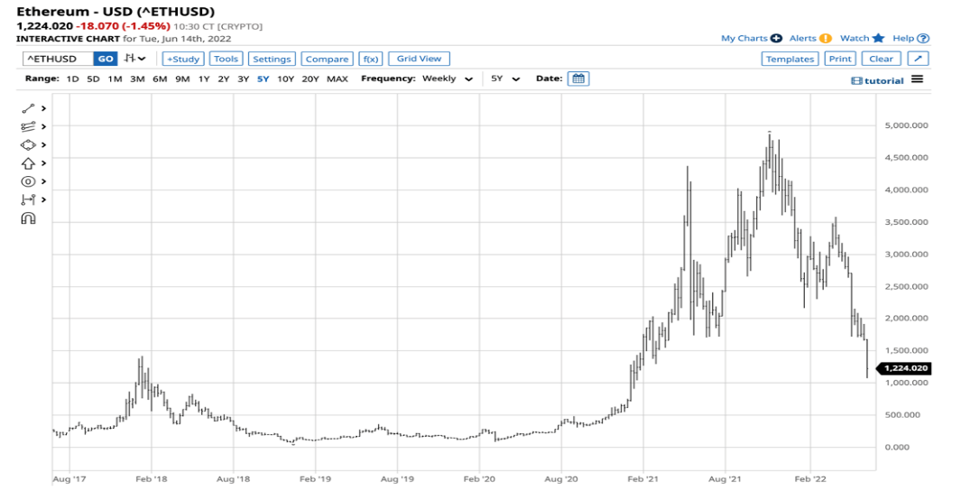The width and height of the screenshot is (980, 500).
Task: Select the trend line drawing tool
Action: coord(28,108)
